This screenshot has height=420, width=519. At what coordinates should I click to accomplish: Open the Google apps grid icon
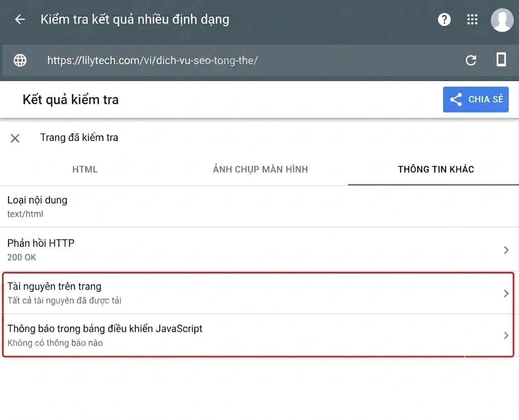click(x=472, y=19)
